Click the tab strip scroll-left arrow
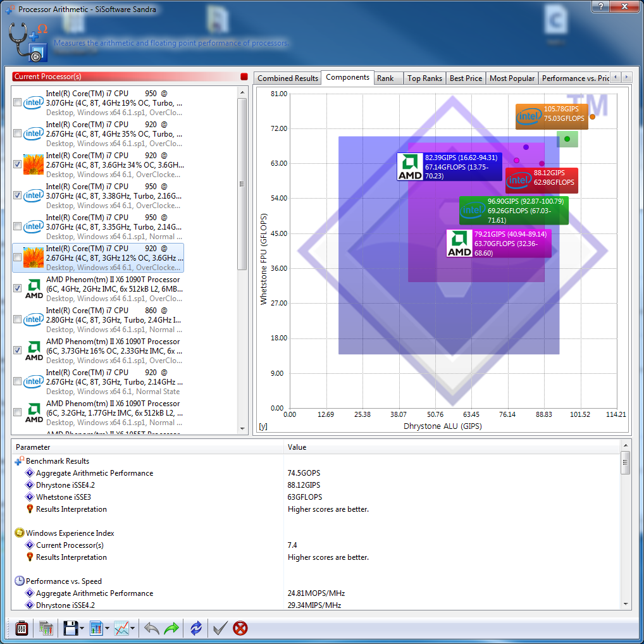The height and width of the screenshot is (644, 644). click(616, 77)
